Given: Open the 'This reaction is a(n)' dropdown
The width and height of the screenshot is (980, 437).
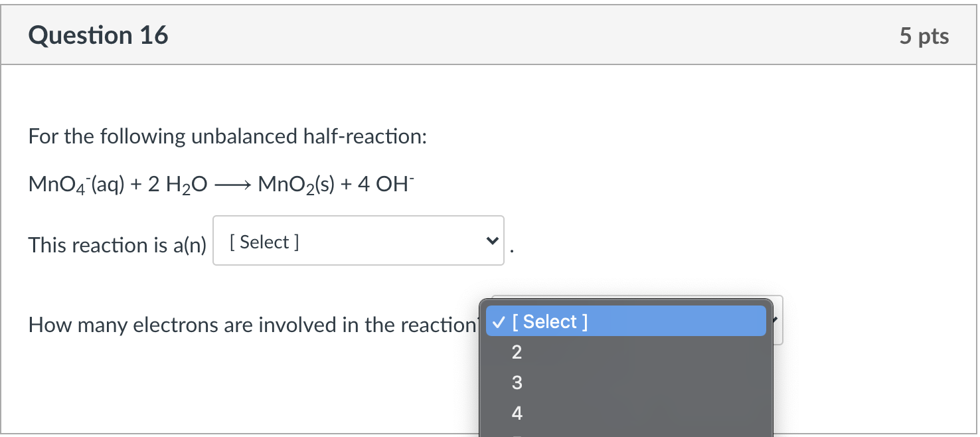Looking at the screenshot, I should 358,240.
